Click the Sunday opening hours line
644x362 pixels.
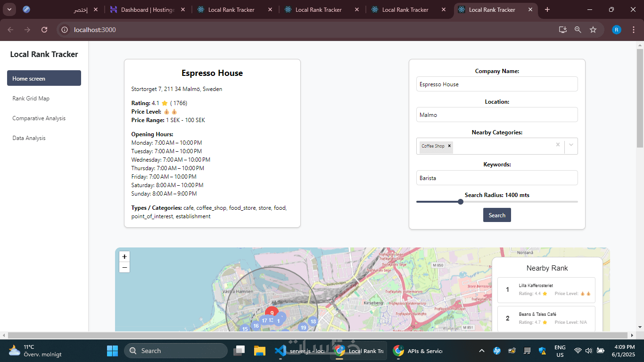pos(164,193)
